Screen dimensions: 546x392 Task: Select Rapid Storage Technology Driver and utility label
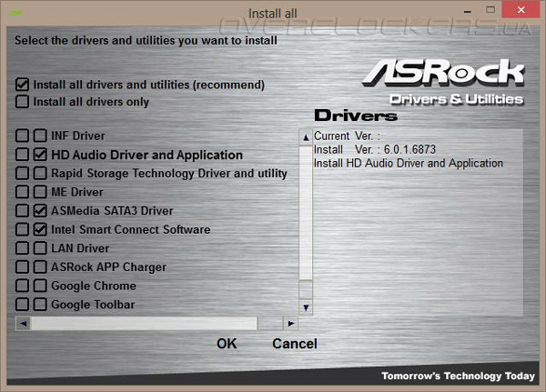pos(169,174)
